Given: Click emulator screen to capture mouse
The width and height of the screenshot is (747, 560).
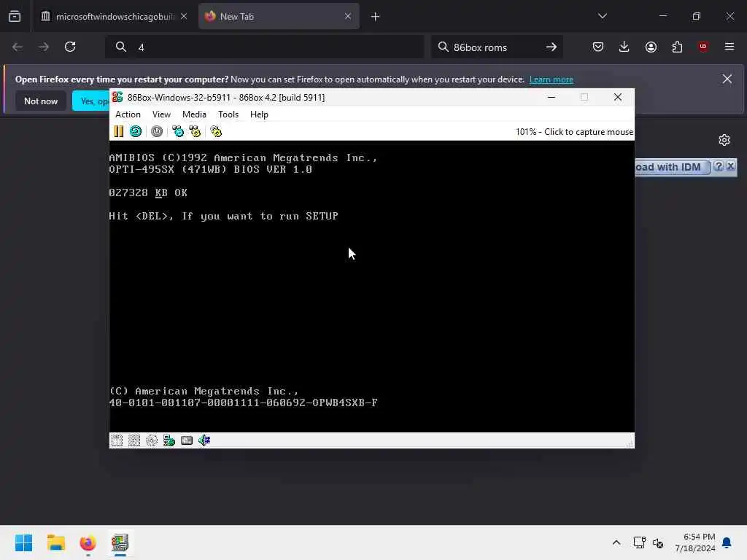Looking at the screenshot, I should tap(371, 286).
